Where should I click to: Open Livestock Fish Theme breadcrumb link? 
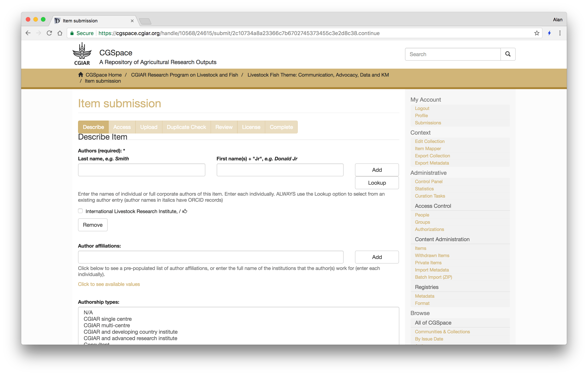click(318, 75)
